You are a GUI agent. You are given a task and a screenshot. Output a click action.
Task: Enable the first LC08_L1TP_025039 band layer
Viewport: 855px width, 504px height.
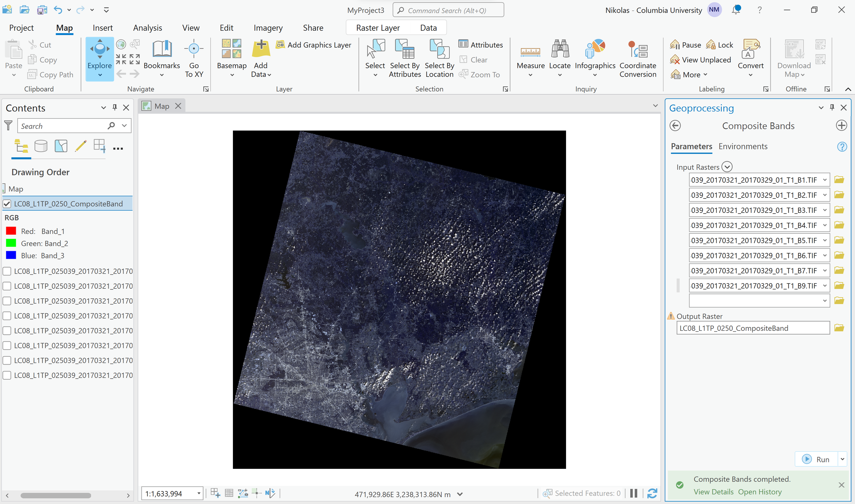(7, 271)
